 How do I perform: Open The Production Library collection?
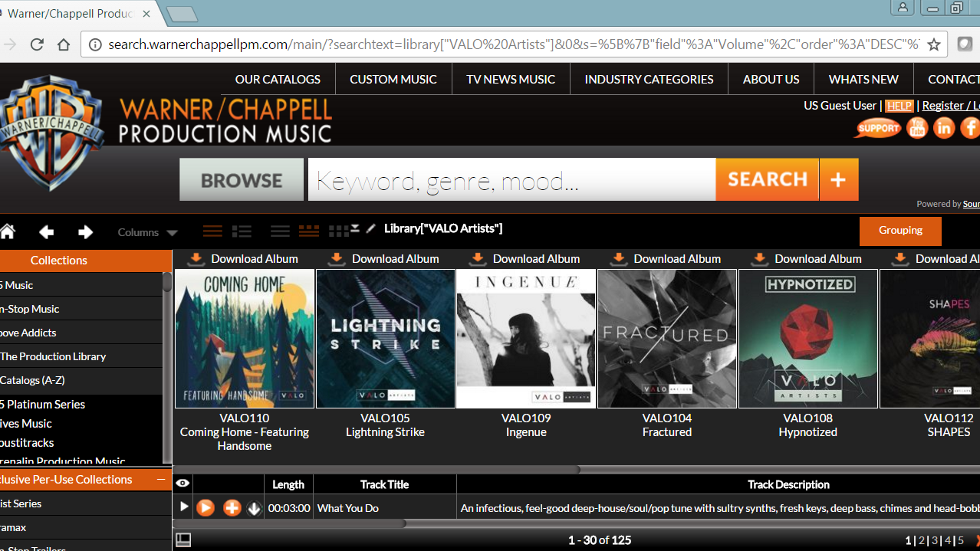pos(81,356)
